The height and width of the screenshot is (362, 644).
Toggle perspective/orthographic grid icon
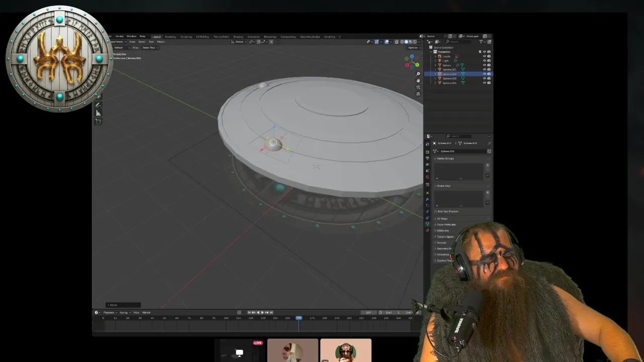pyautogui.click(x=418, y=94)
